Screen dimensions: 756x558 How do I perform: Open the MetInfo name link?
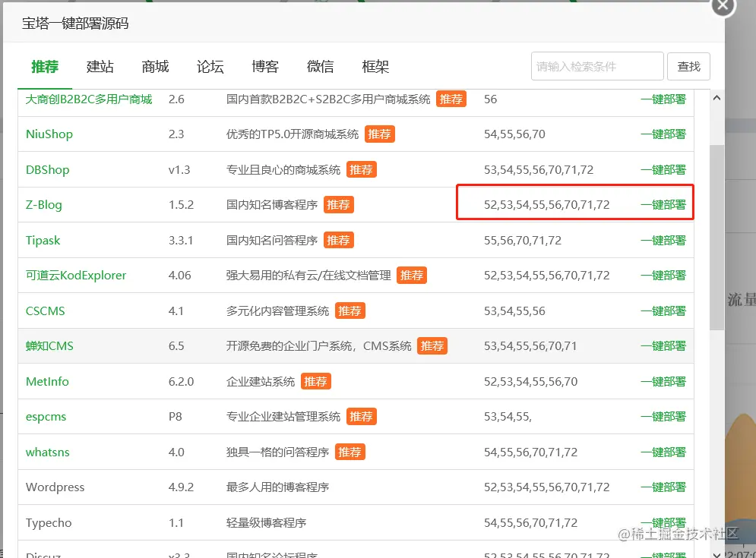click(x=47, y=382)
